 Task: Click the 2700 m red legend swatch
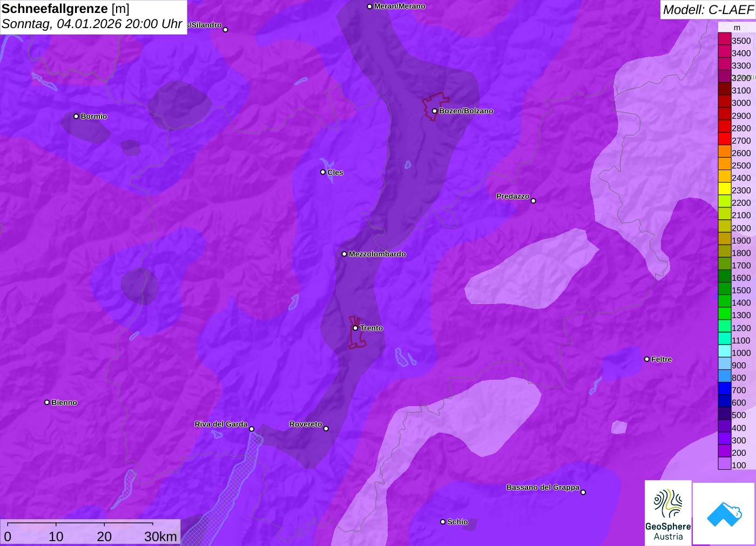[724, 139]
